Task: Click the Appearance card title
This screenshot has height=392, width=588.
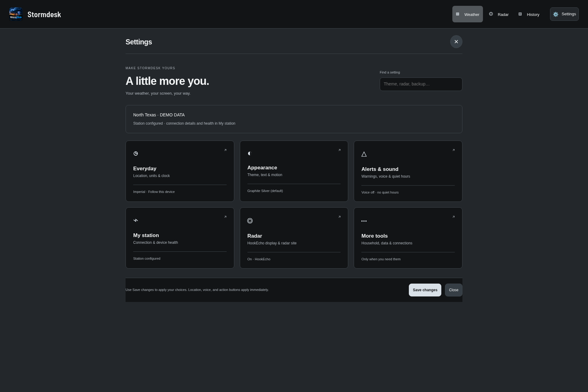Action: 262,168
